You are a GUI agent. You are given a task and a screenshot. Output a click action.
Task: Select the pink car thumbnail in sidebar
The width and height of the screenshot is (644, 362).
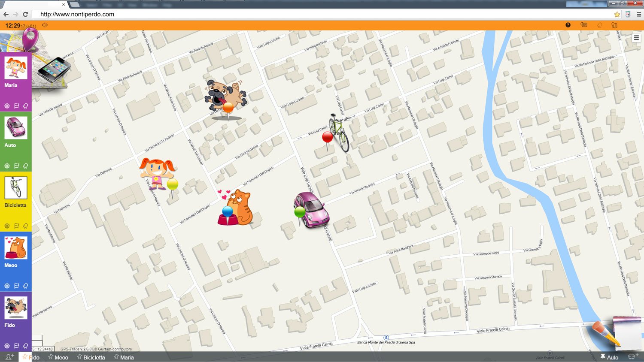16,128
